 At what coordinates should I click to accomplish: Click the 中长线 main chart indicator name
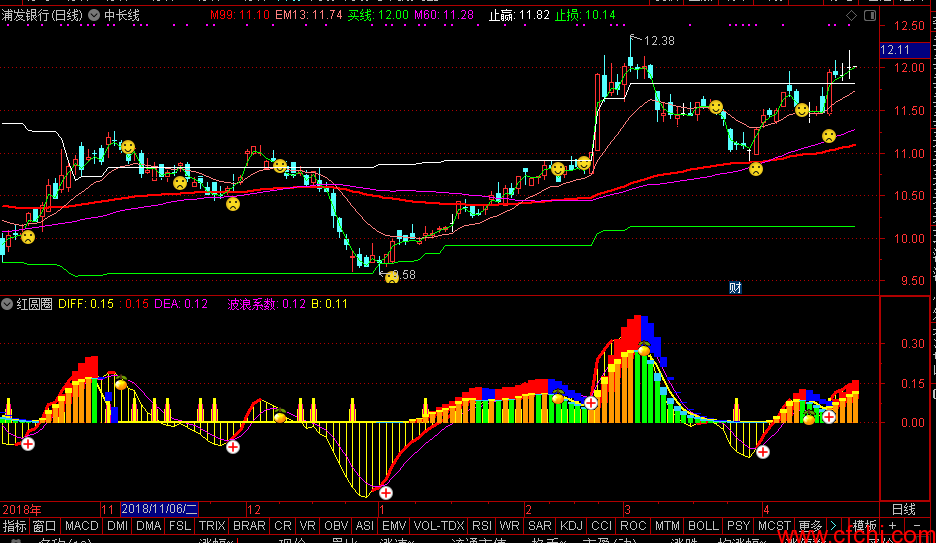pyautogui.click(x=122, y=15)
